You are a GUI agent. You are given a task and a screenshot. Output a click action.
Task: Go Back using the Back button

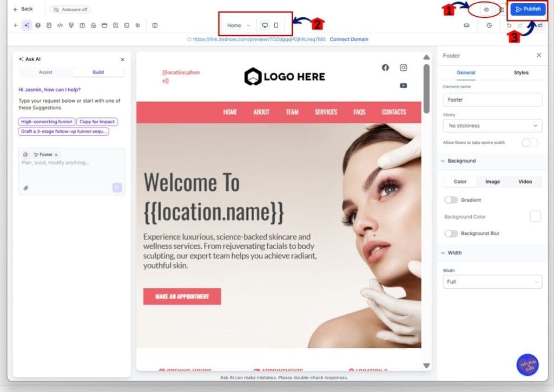[x=23, y=9]
